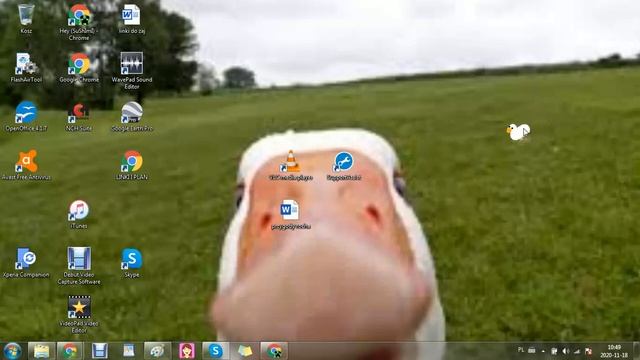Select the Hey (SuShimi) Chrome desktop shortcut

(79, 22)
